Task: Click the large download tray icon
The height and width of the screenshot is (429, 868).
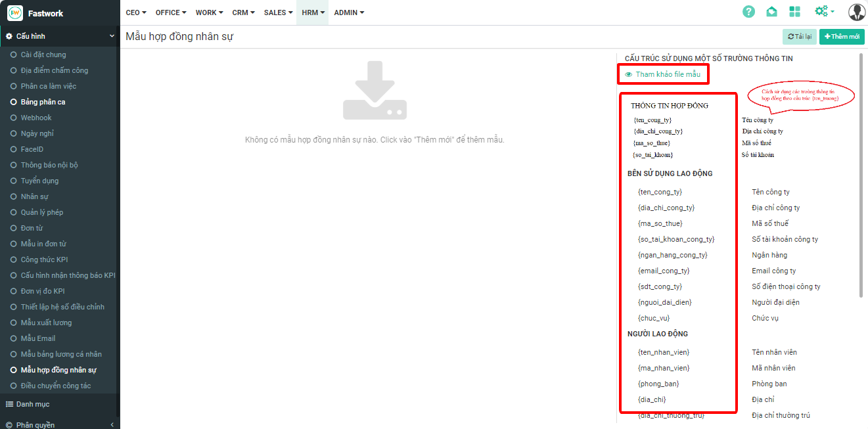Action: tap(375, 91)
